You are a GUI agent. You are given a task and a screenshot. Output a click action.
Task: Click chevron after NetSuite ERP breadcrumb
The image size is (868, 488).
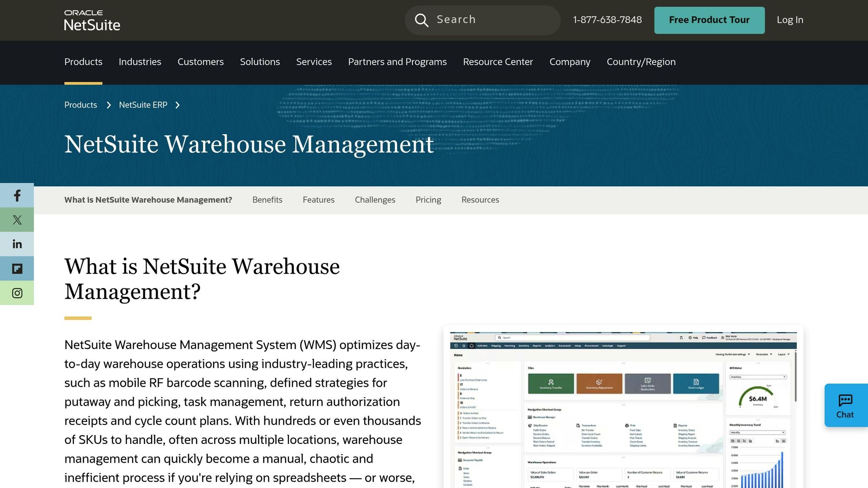click(178, 105)
